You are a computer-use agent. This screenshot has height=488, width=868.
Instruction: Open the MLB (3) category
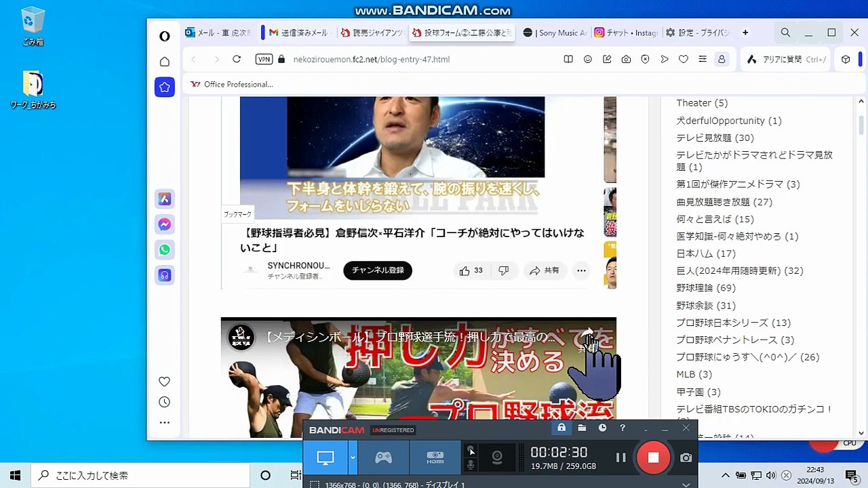click(x=694, y=374)
